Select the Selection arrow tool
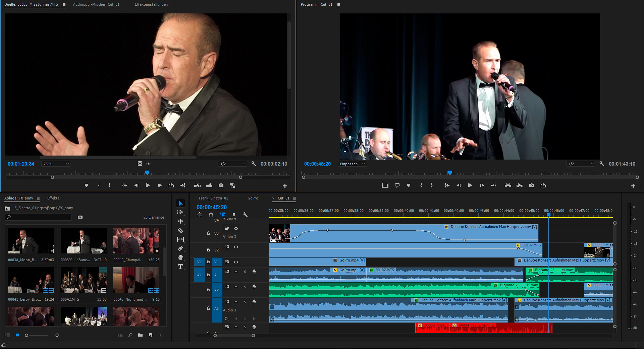The width and height of the screenshot is (644, 349). pyautogui.click(x=180, y=203)
